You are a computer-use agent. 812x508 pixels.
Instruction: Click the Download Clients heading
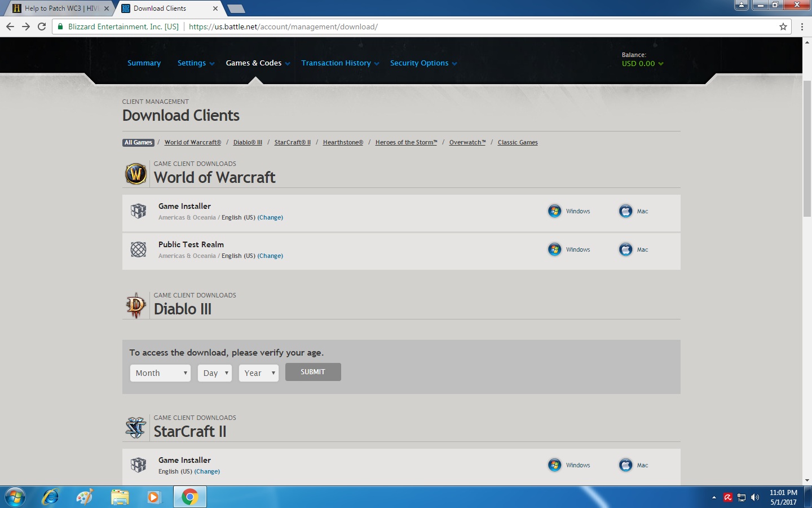pyautogui.click(x=181, y=115)
